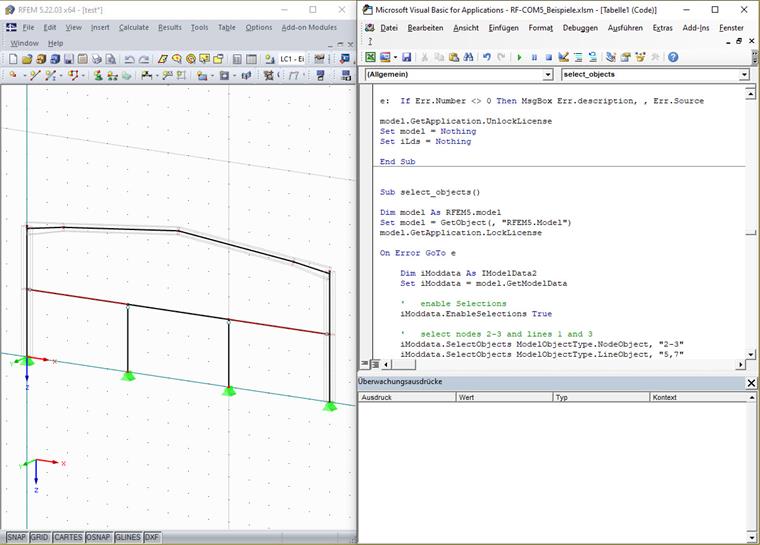Open VBA Debuggen menu
Viewport: 760px width, 545px height.
coord(580,28)
